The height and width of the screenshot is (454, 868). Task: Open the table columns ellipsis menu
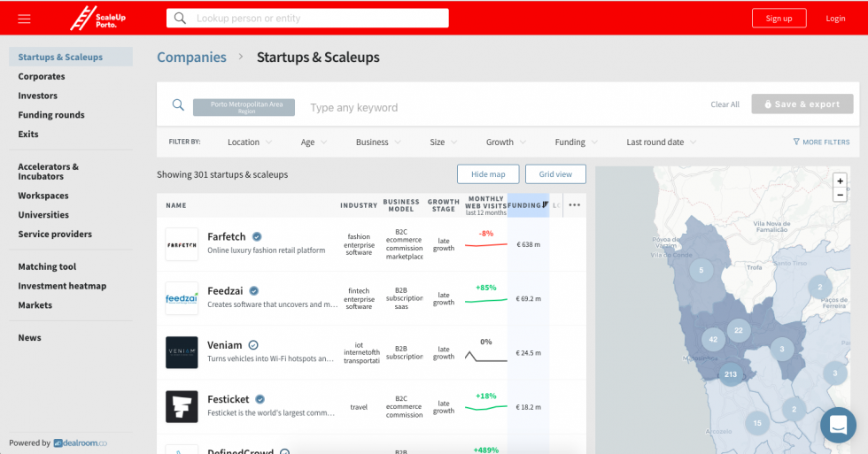point(575,205)
